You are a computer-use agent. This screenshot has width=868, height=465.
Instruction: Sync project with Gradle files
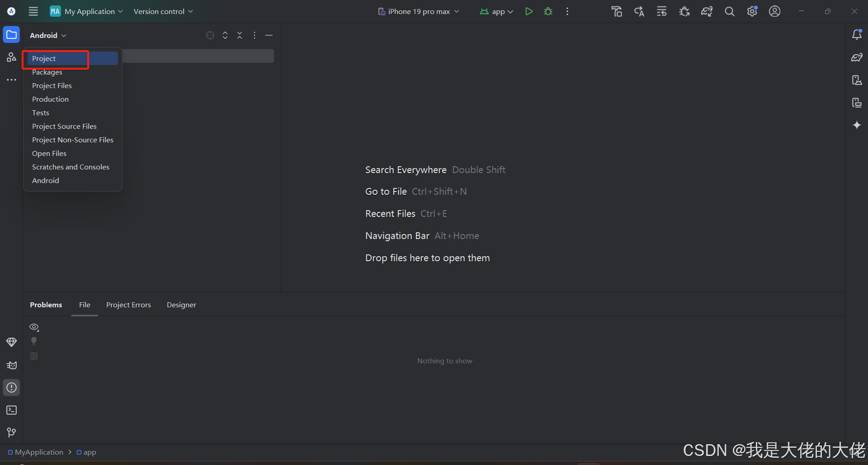point(707,11)
